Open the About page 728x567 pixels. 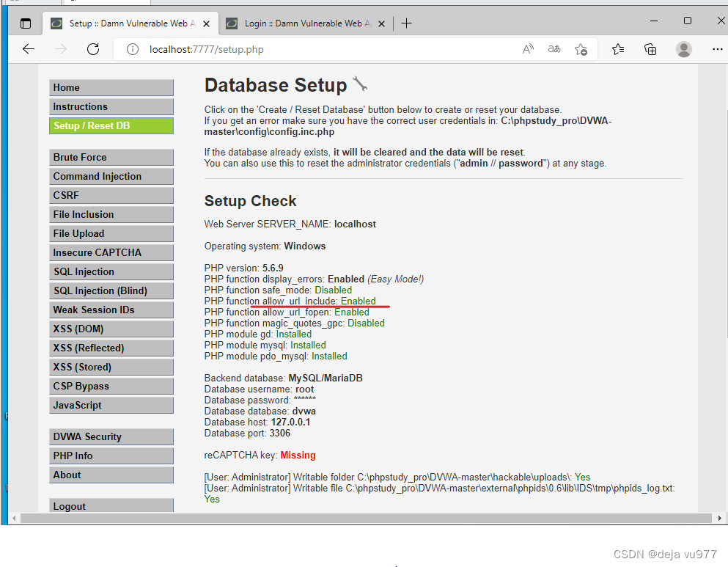point(111,475)
